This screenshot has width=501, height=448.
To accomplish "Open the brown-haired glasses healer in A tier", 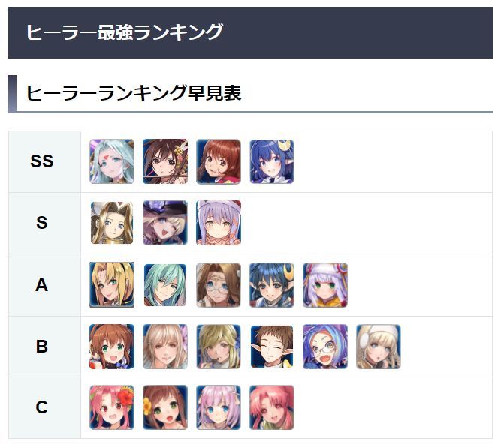I will (x=219, y=285).
